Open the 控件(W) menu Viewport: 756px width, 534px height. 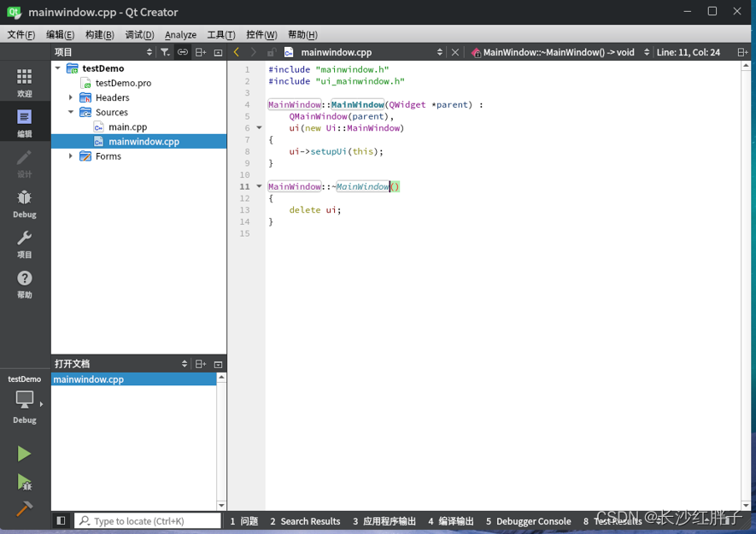coord(261,35)
